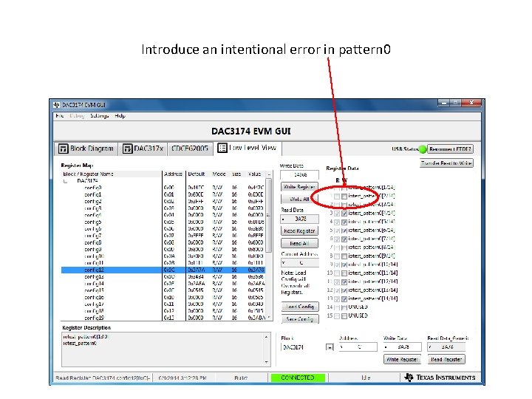532x399 pixels.
Task: Click the green CONNECTED status indicator
Action: [298, 378]
